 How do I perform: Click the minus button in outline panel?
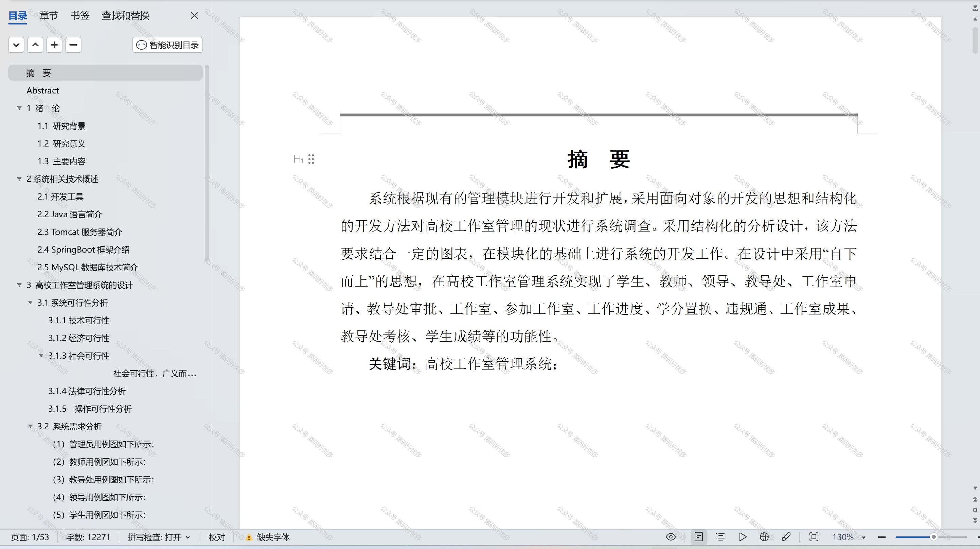click(73, 45)
